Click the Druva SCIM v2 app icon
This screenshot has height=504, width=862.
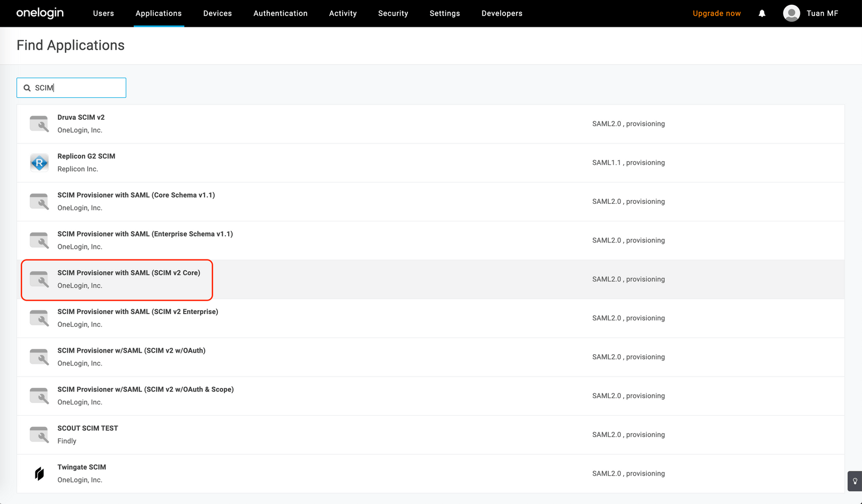39,124
